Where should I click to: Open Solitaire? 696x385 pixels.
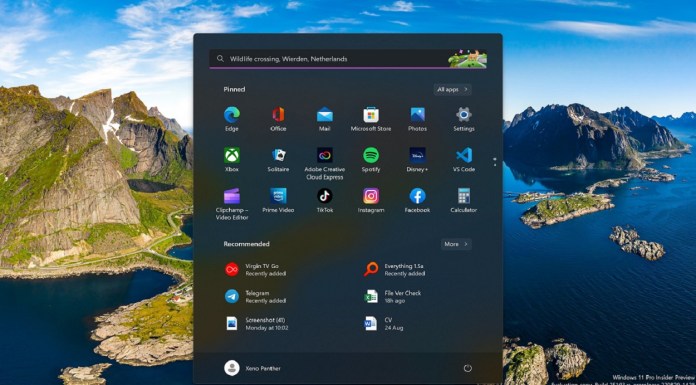(x=278, y=160)
